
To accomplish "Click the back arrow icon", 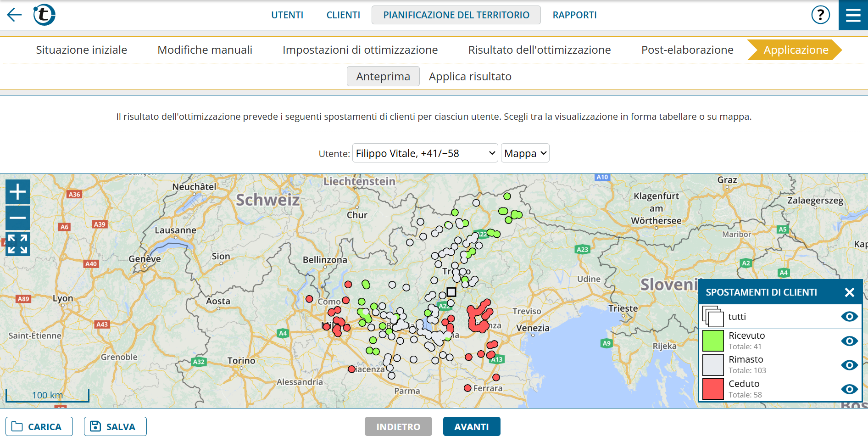I will 15,15.
